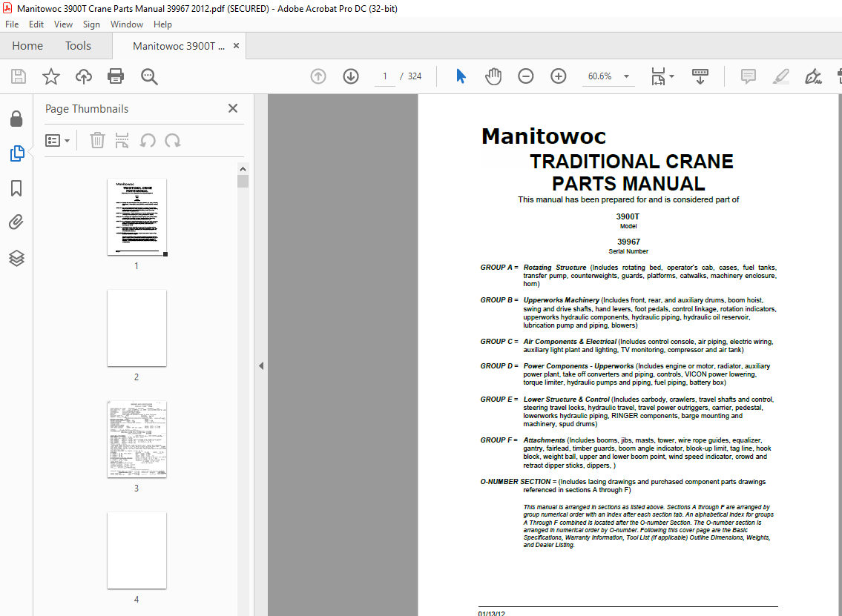Add a comment with sticky note icon
The width and height of the screenshot is (842, 616).
pos(748,76)
